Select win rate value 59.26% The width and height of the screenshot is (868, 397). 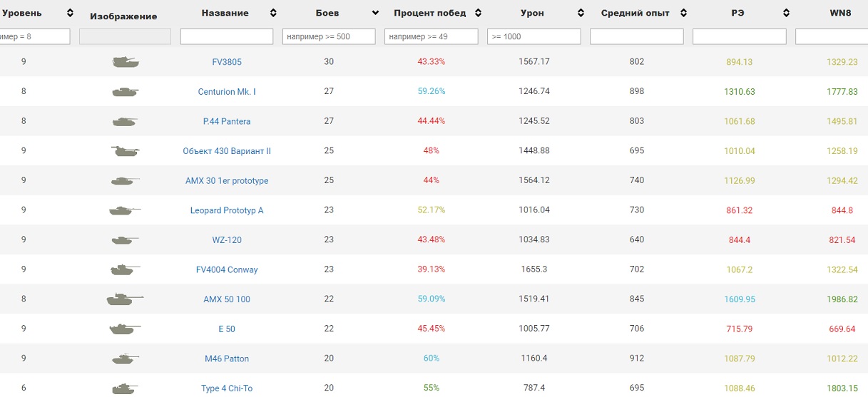coord(432,92)
